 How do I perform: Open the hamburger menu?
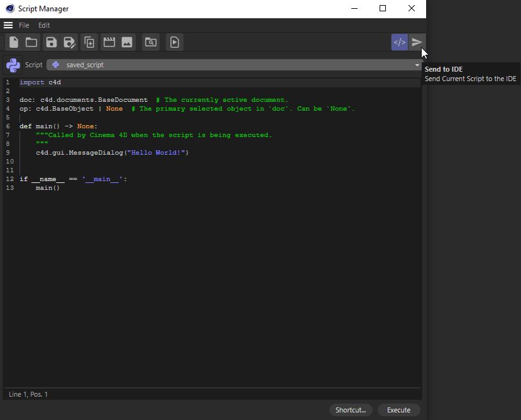pos(8,25)
